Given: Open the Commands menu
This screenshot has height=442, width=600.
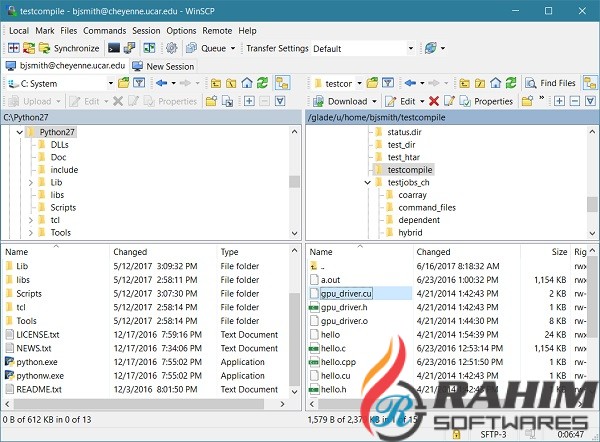Looking at the screenshot, I should tap(104, 31).
